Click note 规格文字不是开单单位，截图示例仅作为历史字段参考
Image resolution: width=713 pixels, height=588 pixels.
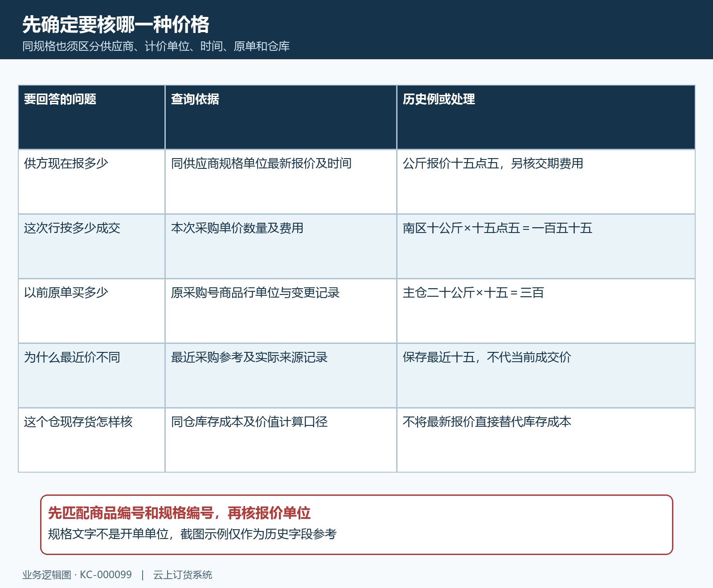pyautogui.click(x=192, y=534)
